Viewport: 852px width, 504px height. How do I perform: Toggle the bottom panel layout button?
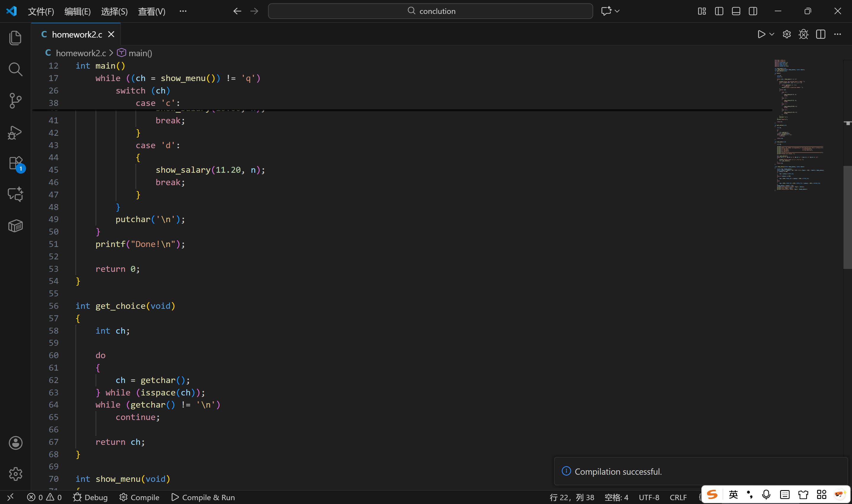coord(736,11)
